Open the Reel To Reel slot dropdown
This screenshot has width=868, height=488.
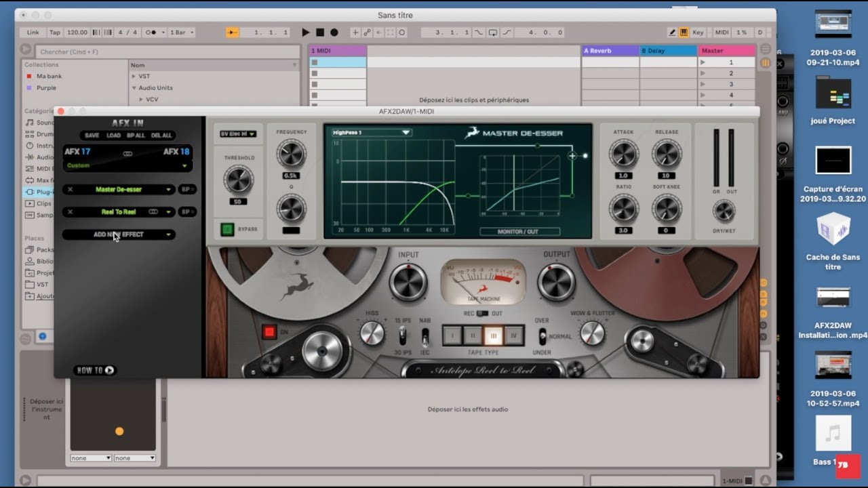pyautogui.click(x=169, y=212)
